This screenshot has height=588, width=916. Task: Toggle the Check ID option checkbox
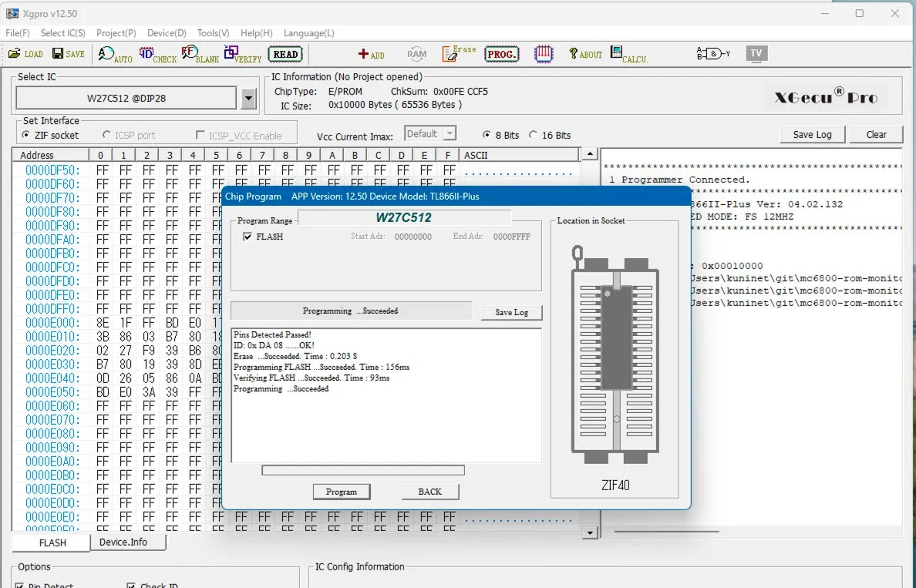(131, 584)
